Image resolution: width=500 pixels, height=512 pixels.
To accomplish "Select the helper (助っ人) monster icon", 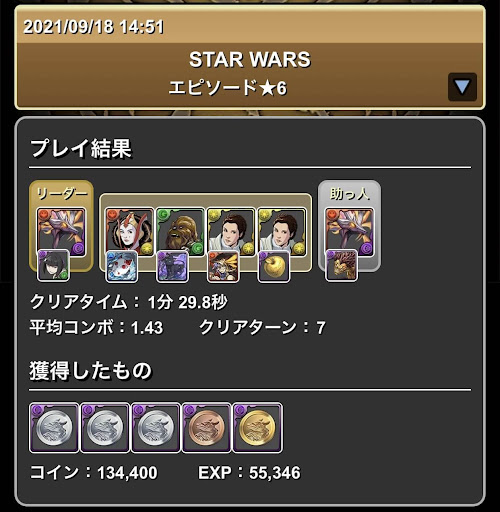I will 349,232.
